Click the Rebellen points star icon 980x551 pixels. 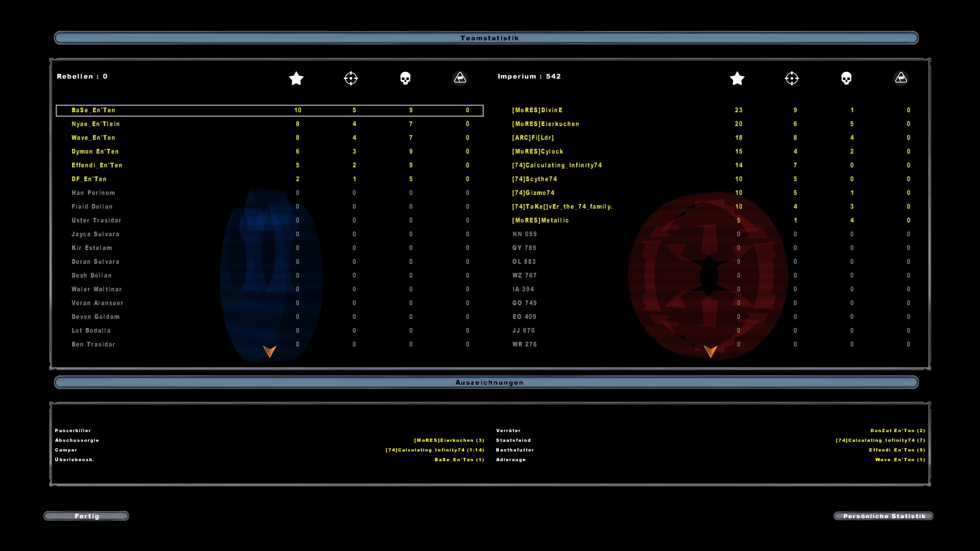click(296, 78)
